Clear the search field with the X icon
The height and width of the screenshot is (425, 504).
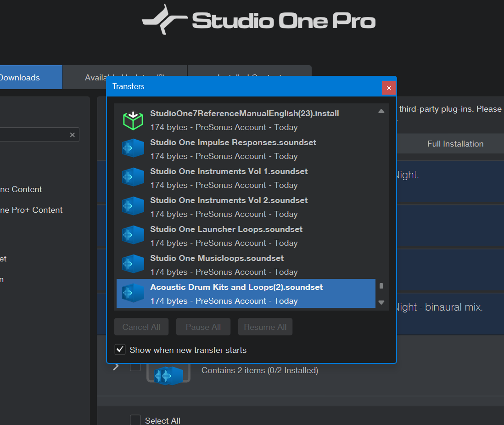(73, 135)
